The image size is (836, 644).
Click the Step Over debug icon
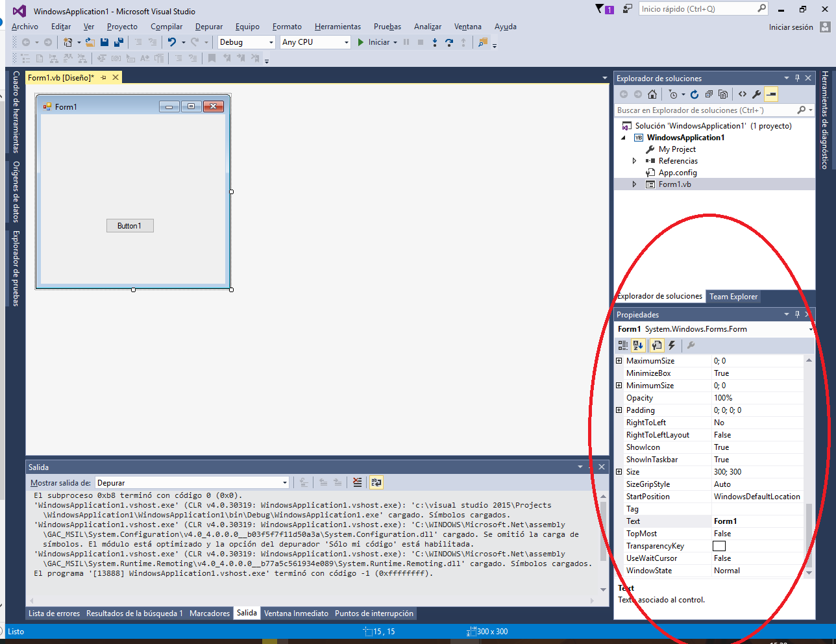point(449,42)
